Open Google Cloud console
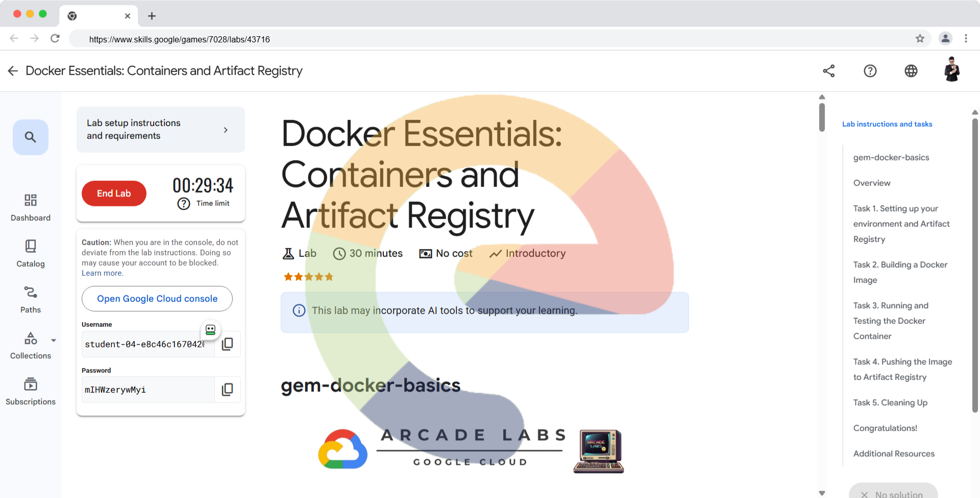This screenshot has width=980, height=498. pyautogui.click(x=157, y=299)
